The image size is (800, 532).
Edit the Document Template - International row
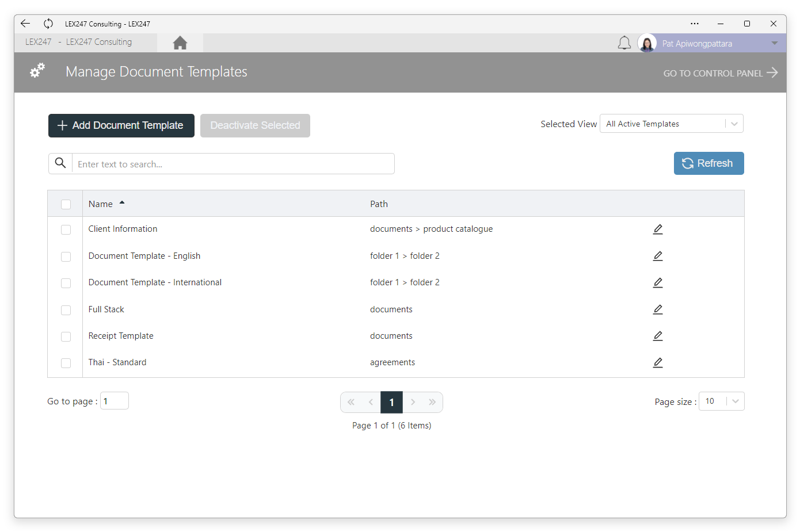pyautogui.click(x=658, y=282)
